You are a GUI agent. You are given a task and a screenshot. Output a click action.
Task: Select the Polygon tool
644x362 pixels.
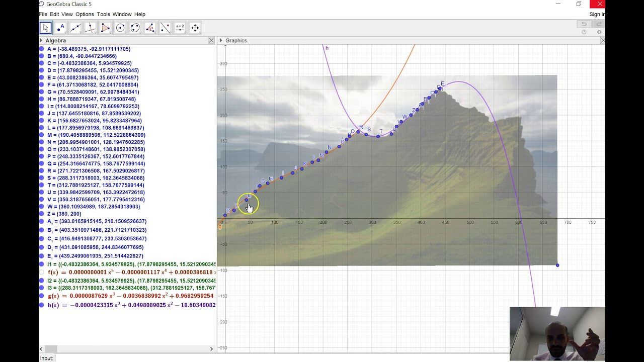click(x=106, y=28)
